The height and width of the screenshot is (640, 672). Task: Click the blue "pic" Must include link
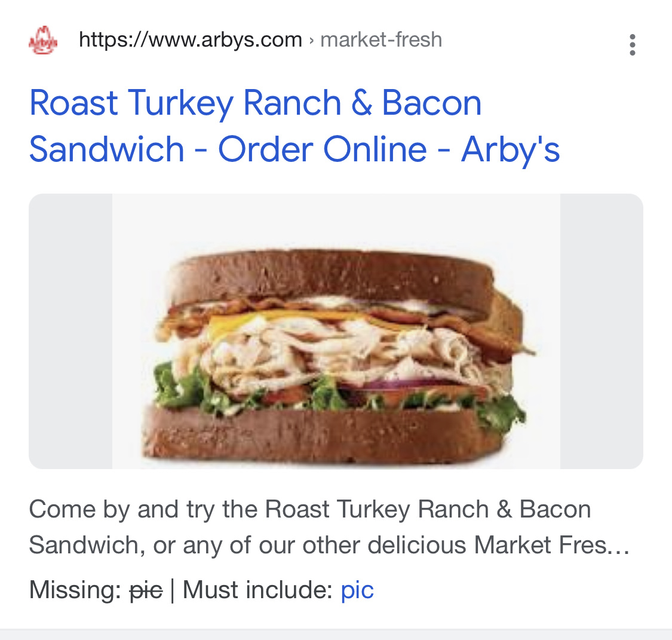[x=357, y=590]
